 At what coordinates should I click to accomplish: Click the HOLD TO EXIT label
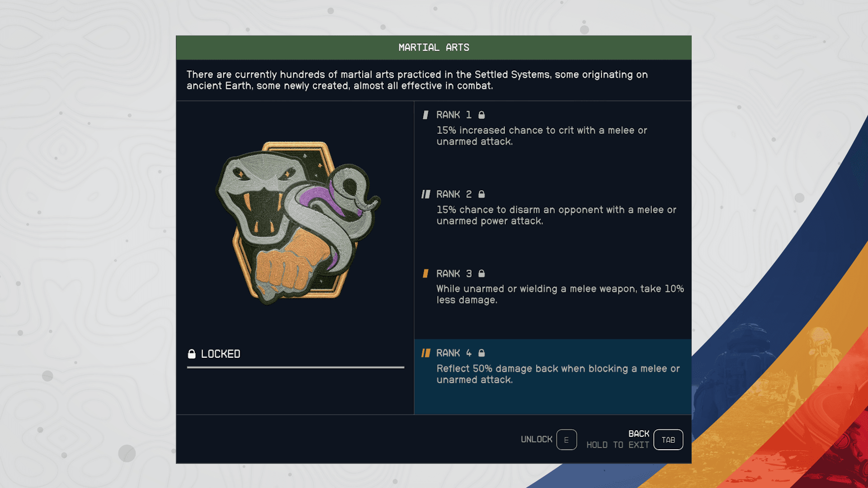[x=618, y=445]
